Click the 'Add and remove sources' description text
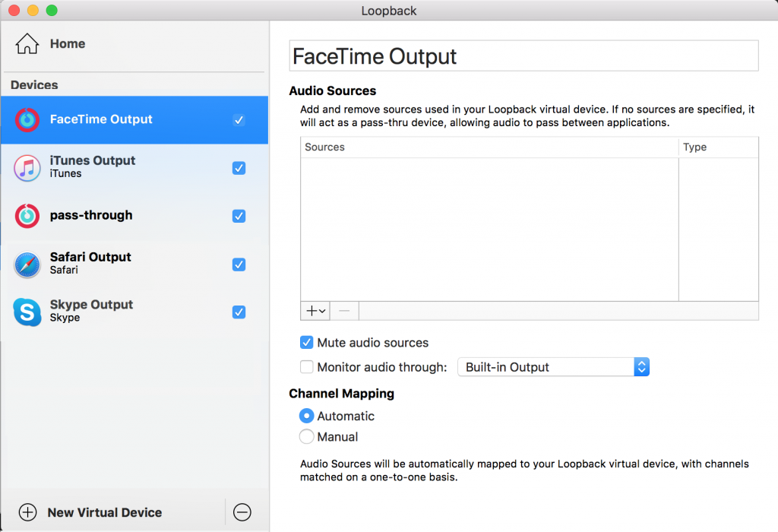778x532 pixels. 527,116
